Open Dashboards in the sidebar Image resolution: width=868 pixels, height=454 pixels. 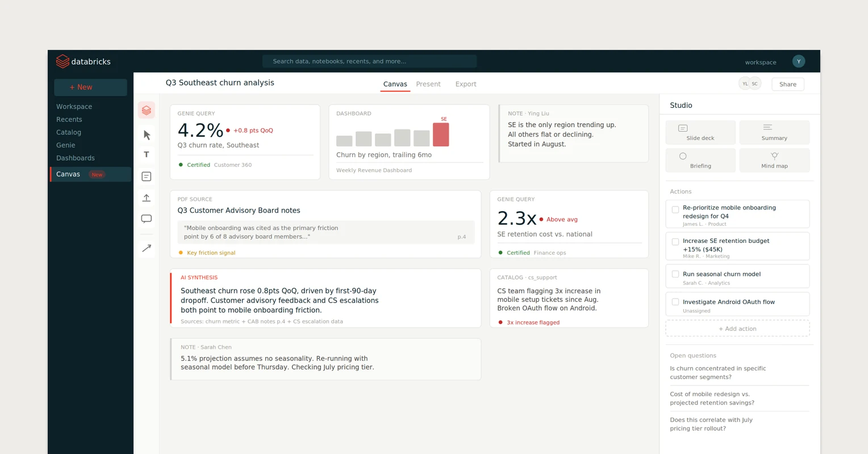[76, 158]
